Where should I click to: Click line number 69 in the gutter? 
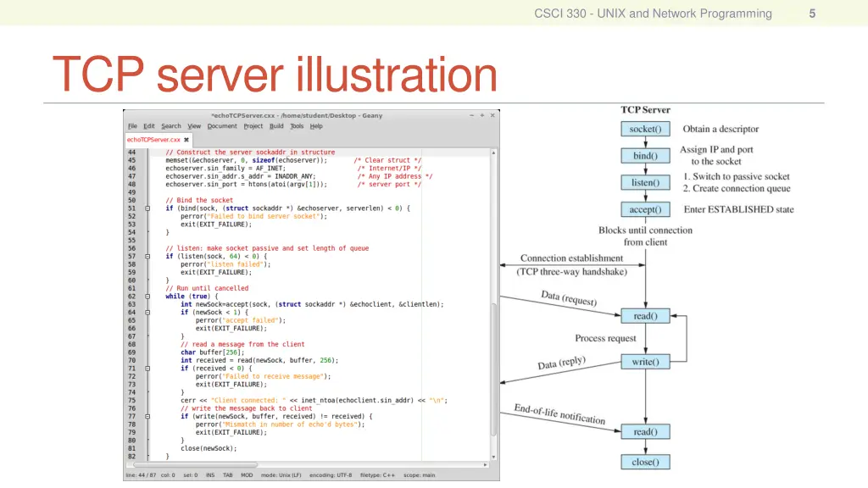[131, 352]
